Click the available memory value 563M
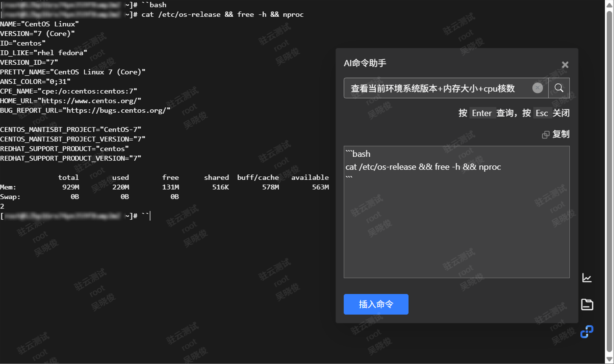This screenshot has width=614, height=364. click(320, 187)
